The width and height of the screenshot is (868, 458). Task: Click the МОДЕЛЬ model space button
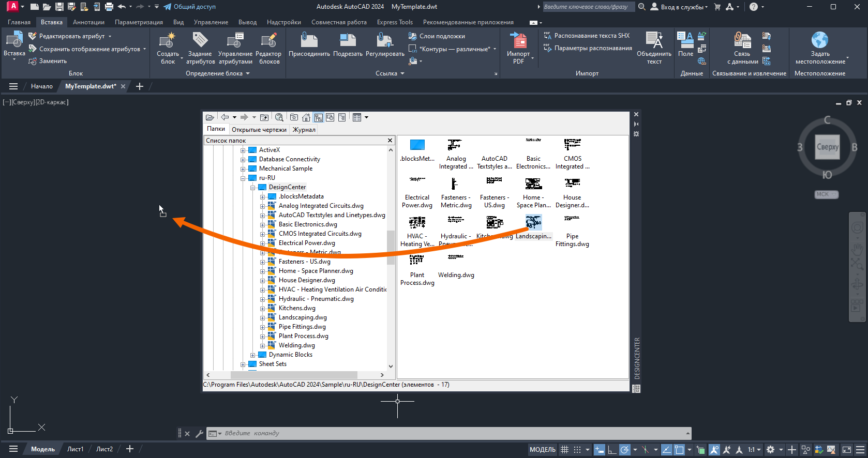coord(543,450)
